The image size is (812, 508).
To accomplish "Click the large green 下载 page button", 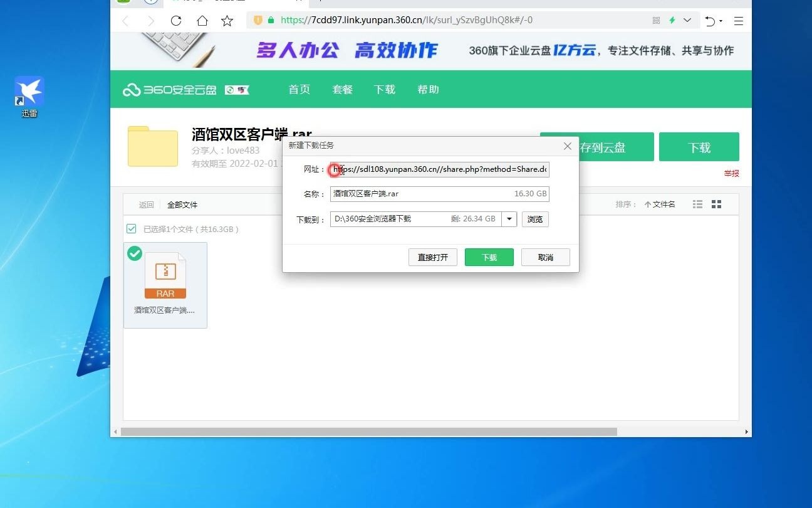I will (x=699, y=147).
